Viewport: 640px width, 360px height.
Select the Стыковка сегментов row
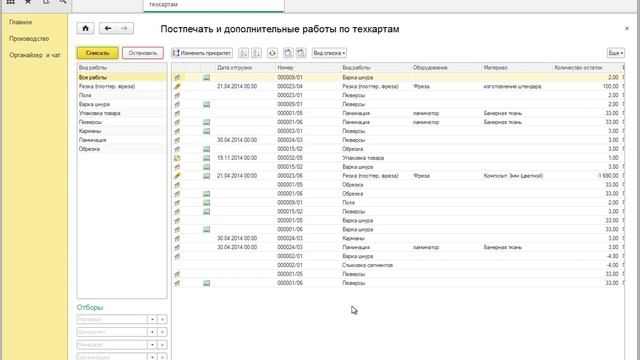point(398,265)
